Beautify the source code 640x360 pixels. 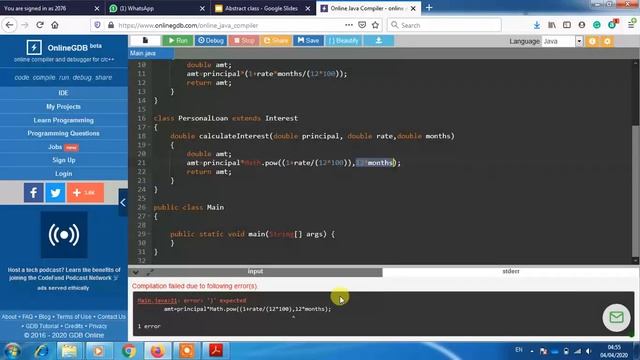(x=343, y=40)
